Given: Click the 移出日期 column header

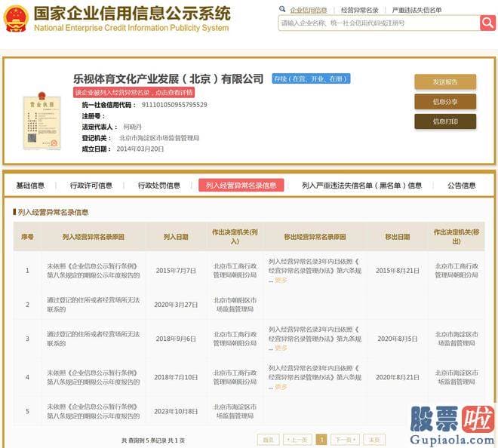Looking at the screenshot, I should [x=398, y=237].
